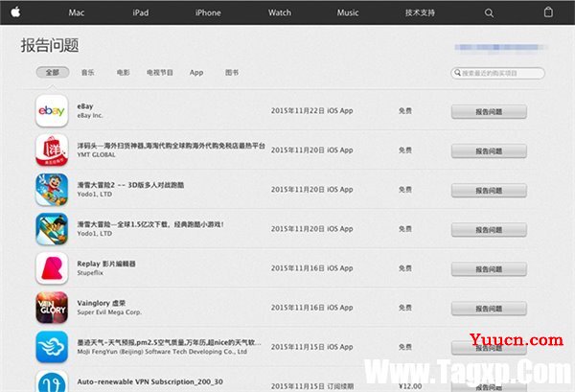Click the eBay app title
575x392 pixels.
pyautogui.click(x=85, y=106)
